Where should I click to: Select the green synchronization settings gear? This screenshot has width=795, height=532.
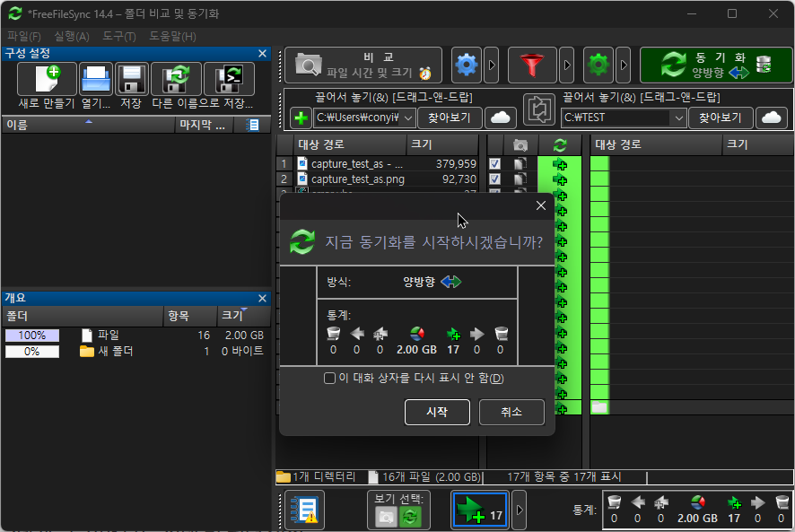(599, 65)
